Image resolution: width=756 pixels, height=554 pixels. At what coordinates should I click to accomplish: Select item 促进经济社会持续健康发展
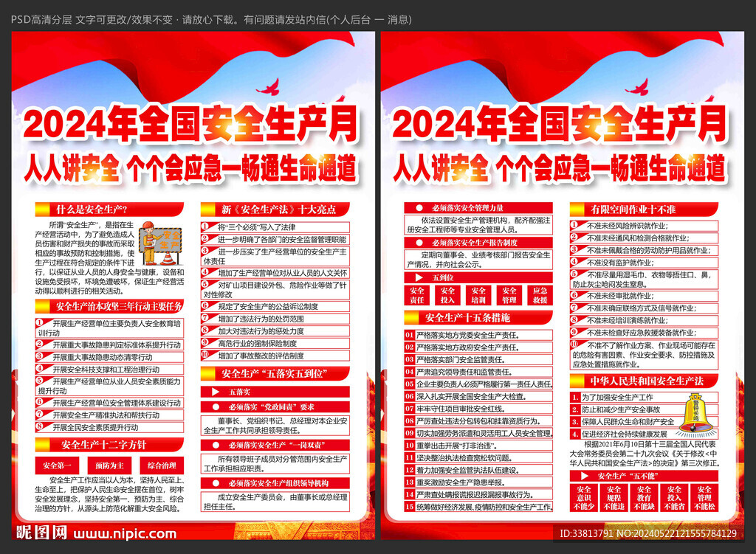[x=625, y=434]
